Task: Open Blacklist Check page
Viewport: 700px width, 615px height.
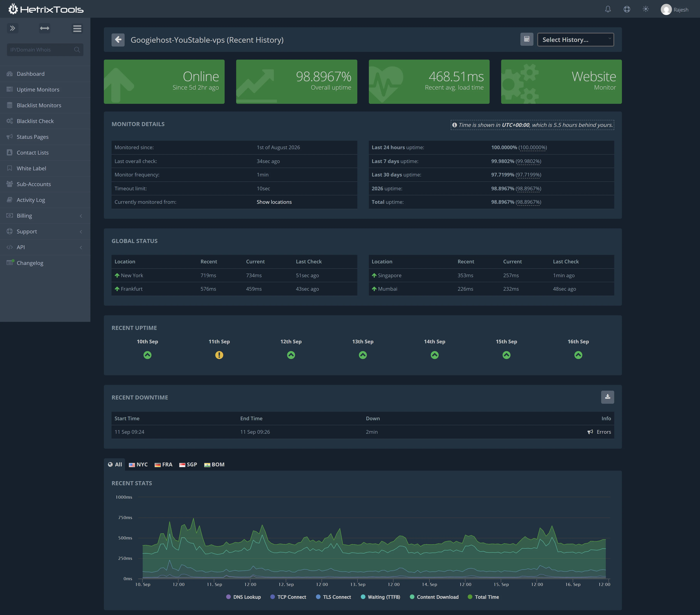Action: 45,121
